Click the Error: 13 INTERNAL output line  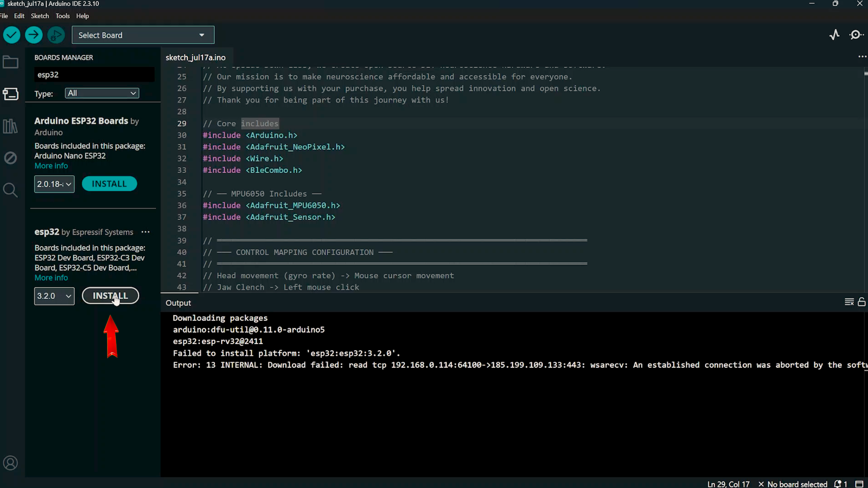tap(520, 365)
